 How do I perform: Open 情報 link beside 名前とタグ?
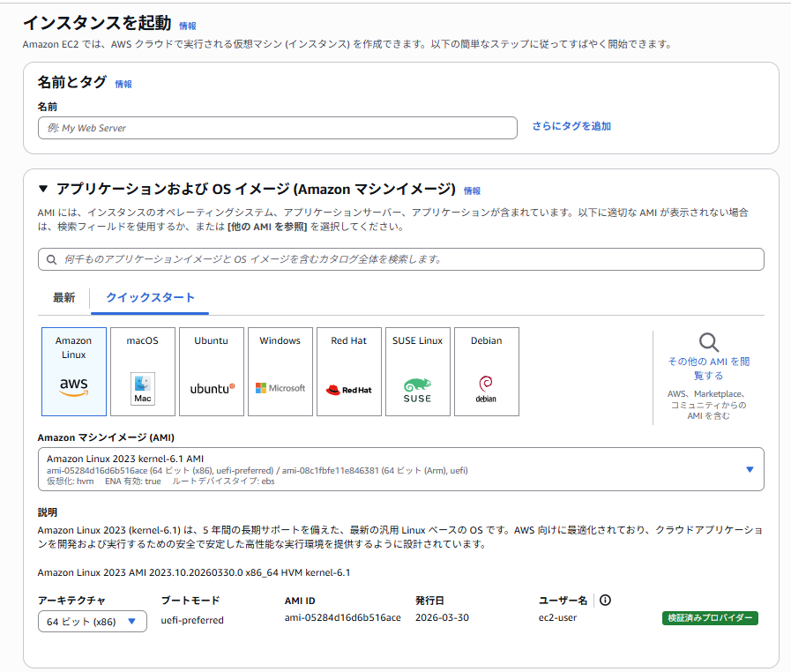pyautogui.click(x=123, y=85)
